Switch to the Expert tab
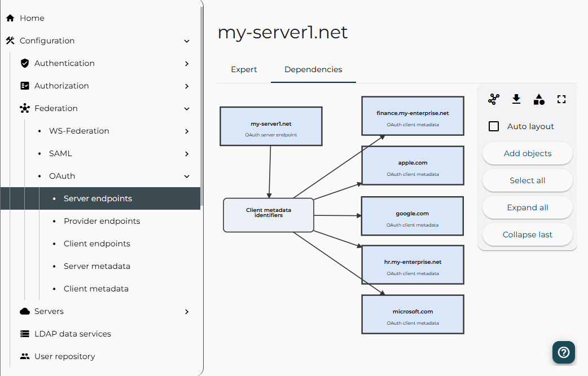The image size is (588, 376). [x=244, y=69]
